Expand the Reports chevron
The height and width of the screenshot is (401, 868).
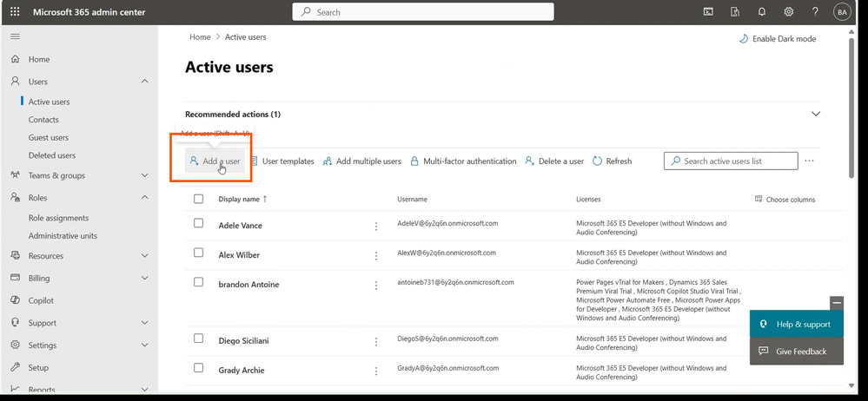[145, 389]
